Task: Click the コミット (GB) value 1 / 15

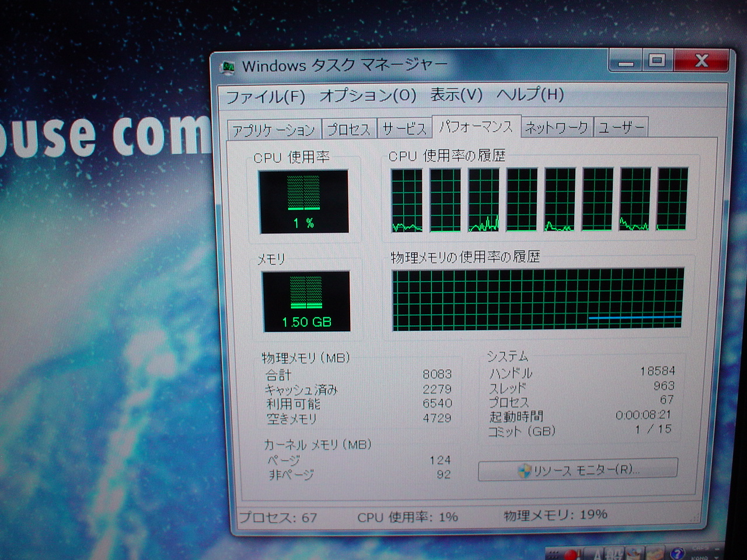Action: (x=653, y=429)
